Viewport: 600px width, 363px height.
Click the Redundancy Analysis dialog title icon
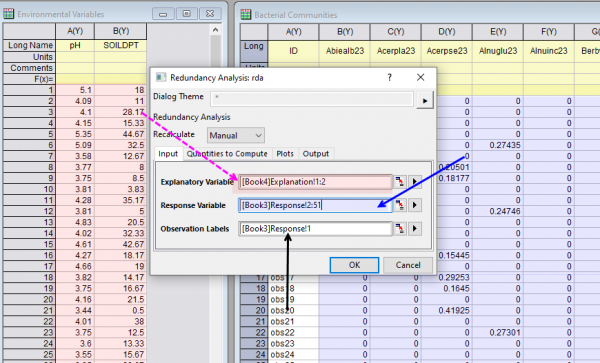161,78
